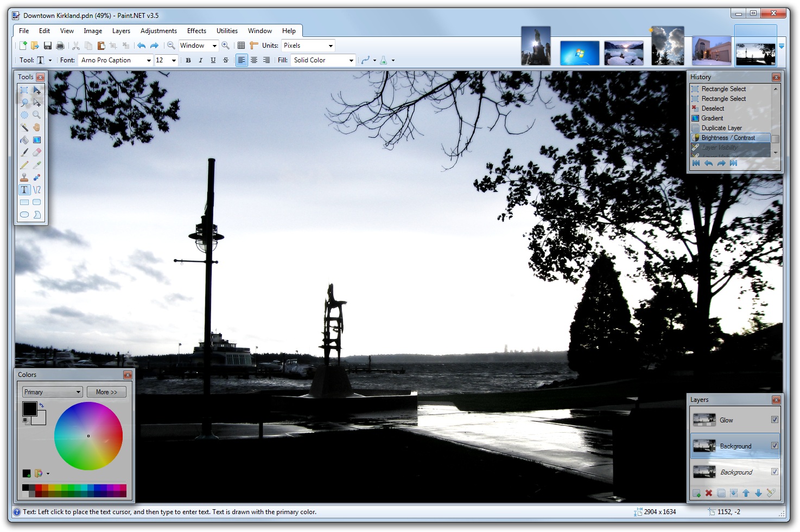This screenshot has height=532, width=800.
Task: Select the Paint Bucket tool
Action: [24, 140]
